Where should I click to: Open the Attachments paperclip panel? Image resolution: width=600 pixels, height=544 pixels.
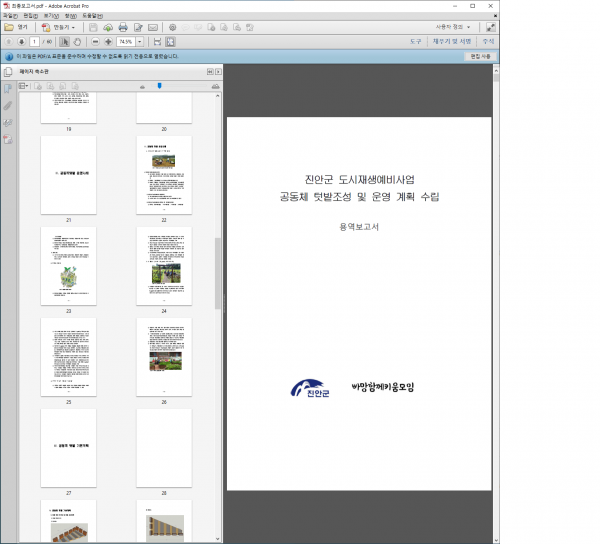7,104
